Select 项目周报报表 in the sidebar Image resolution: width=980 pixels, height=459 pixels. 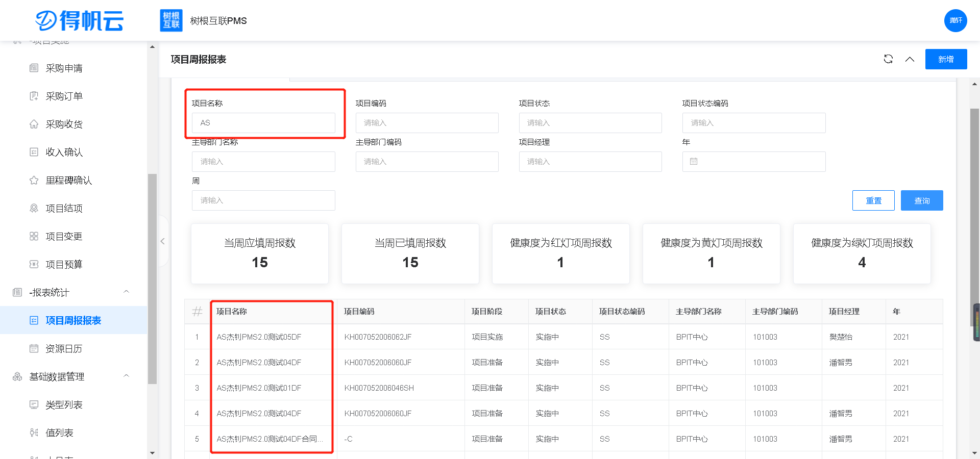pyautogui.click(x=73, y=320)
